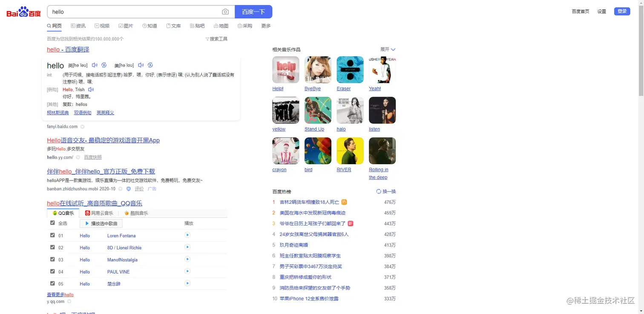
Task: Select the 网易云音乐 tab
Action: tap(99, 213)
